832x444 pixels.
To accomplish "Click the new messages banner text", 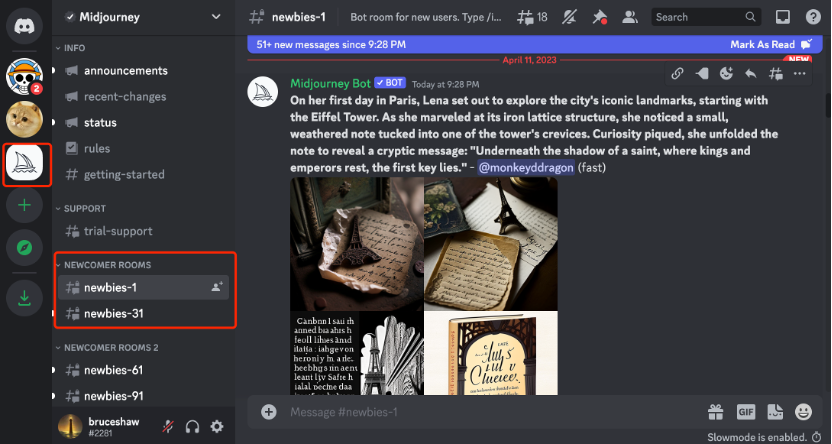I will click(331, 45).
